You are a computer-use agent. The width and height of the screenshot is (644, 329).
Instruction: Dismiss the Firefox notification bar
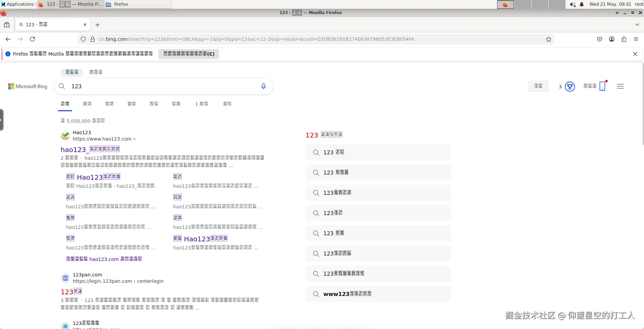point(635,54)
